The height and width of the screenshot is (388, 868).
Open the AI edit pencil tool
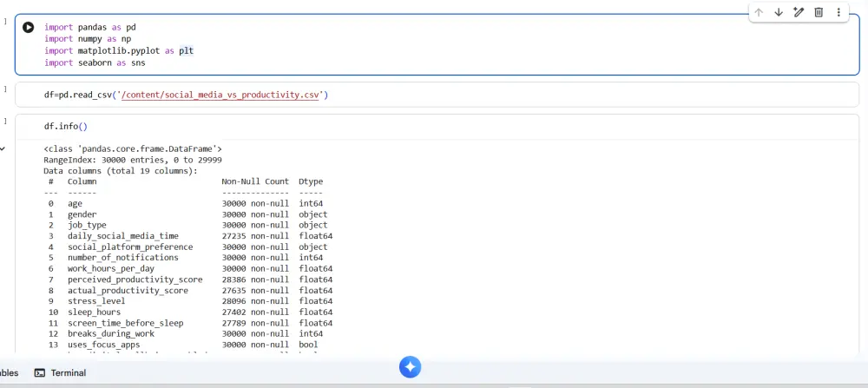pyautogui.click(x=799, y=12)
